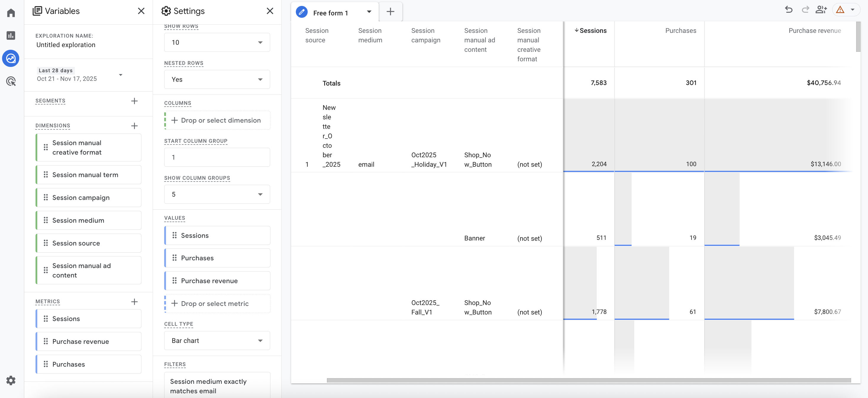The image size is (868, 398).
Task: Open the date range Last 28 days selector
Action: [x=79, y=75]
